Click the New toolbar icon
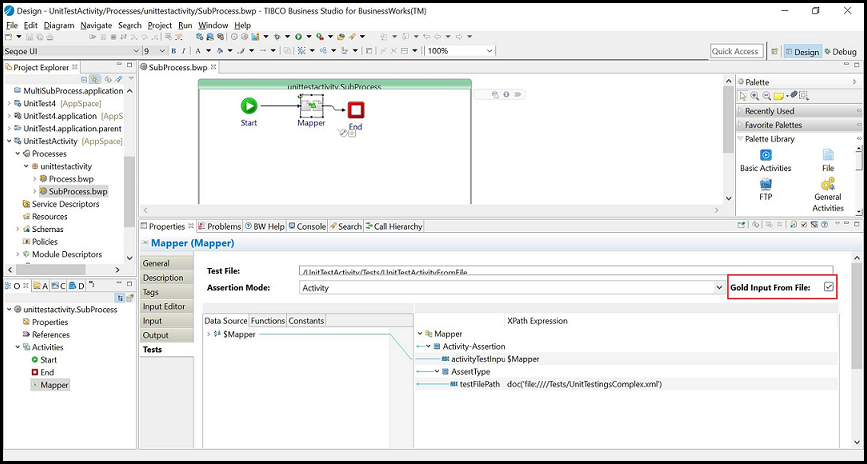 tap(8, 37)
